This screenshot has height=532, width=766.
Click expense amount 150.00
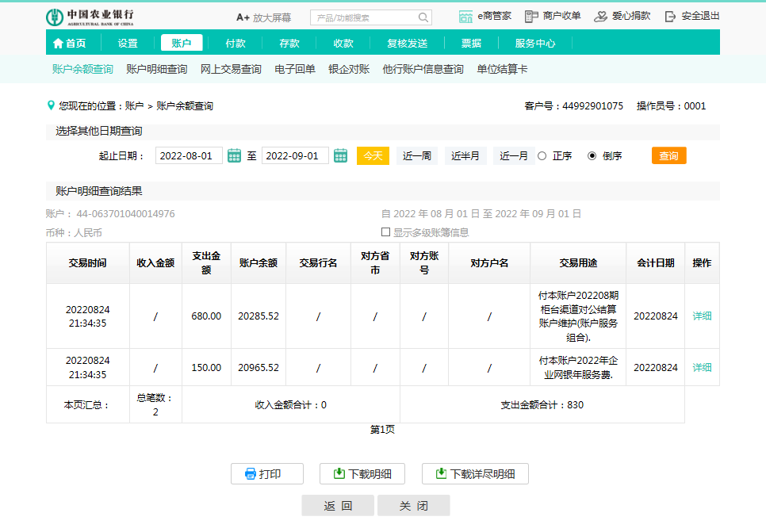pyautogui.click(x=206, y=367)
